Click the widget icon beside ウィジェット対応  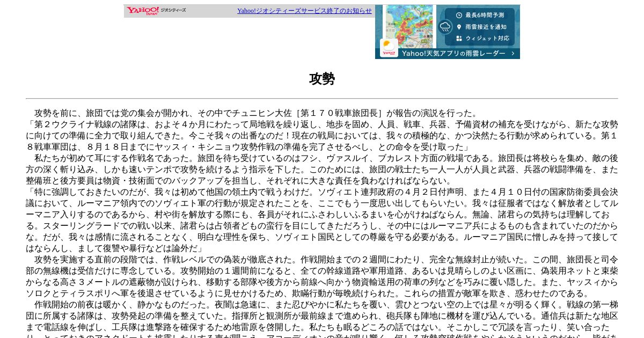coord(459,39)
